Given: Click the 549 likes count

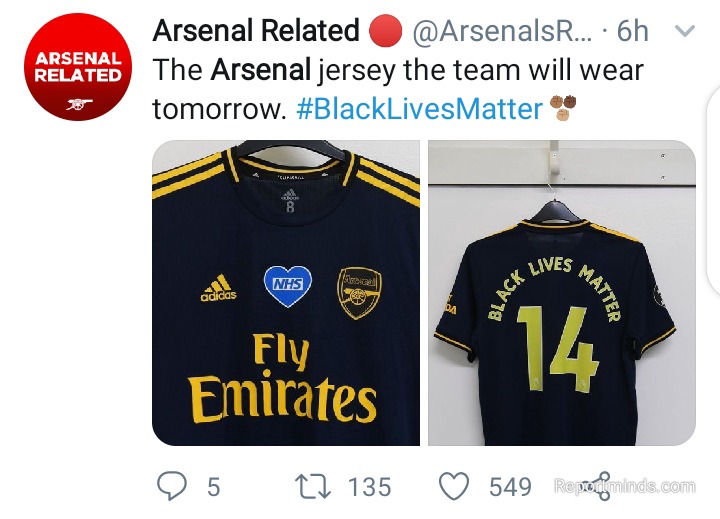Looking at the screenshot, I should [510, 487].
